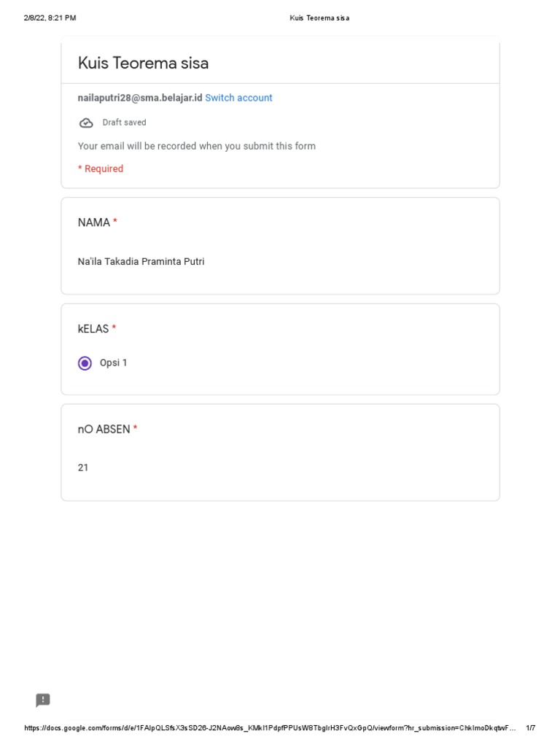Open the docs.google.com URL in the footer
This screenshot has height=747, width=560.
pyautogui.click(x=270, y=728)
